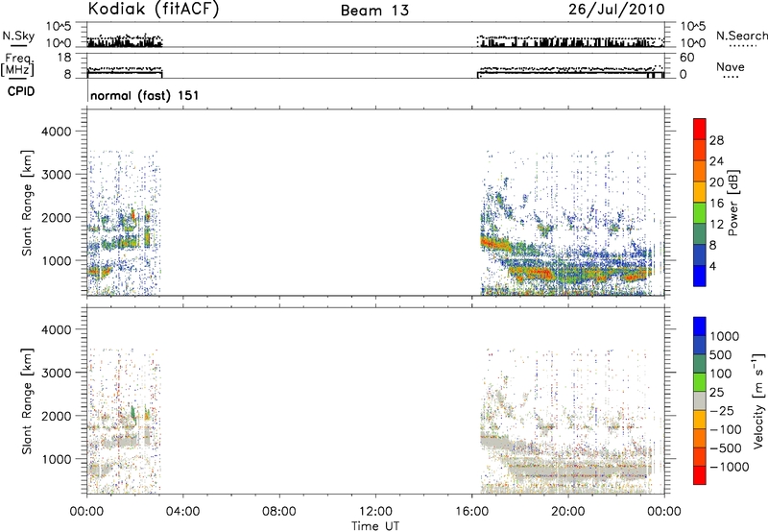Viewport: 768px width, 532px height.
Task: Click the '16' tick on Power scale
Action: (x=716, y=204)
